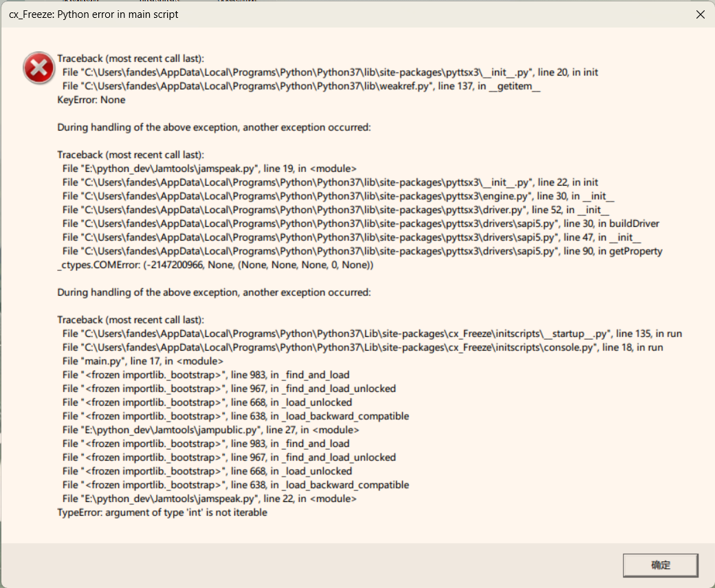
Task: Close the cx_Freeze error dialog
Action: pos(700,14)
